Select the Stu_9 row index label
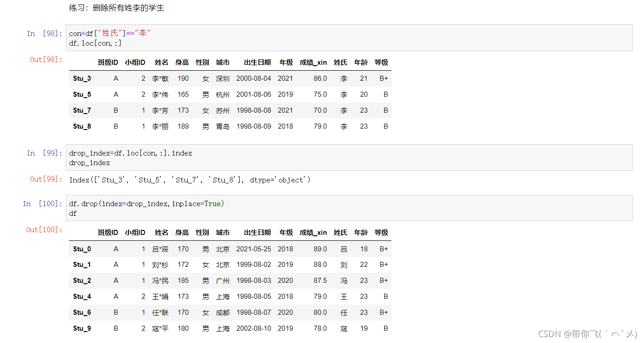 82,328
